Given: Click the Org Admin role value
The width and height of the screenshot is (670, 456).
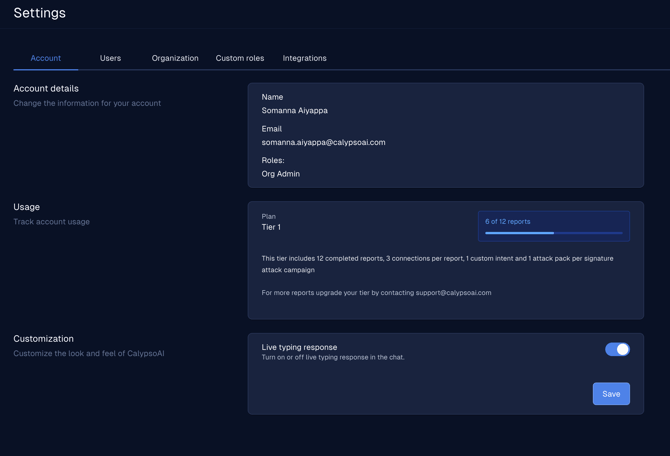Looking at the screenshot, I should point(280,174).
